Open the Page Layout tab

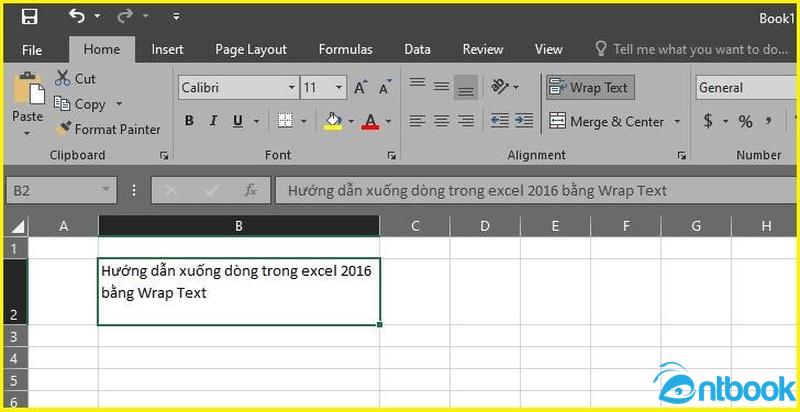point(251,49)
